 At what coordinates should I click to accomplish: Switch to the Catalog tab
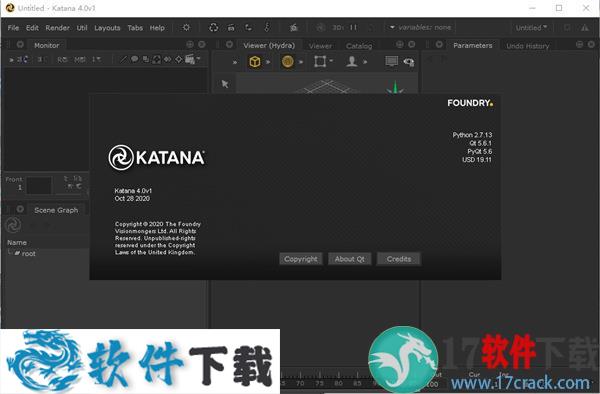coord(359,46)
